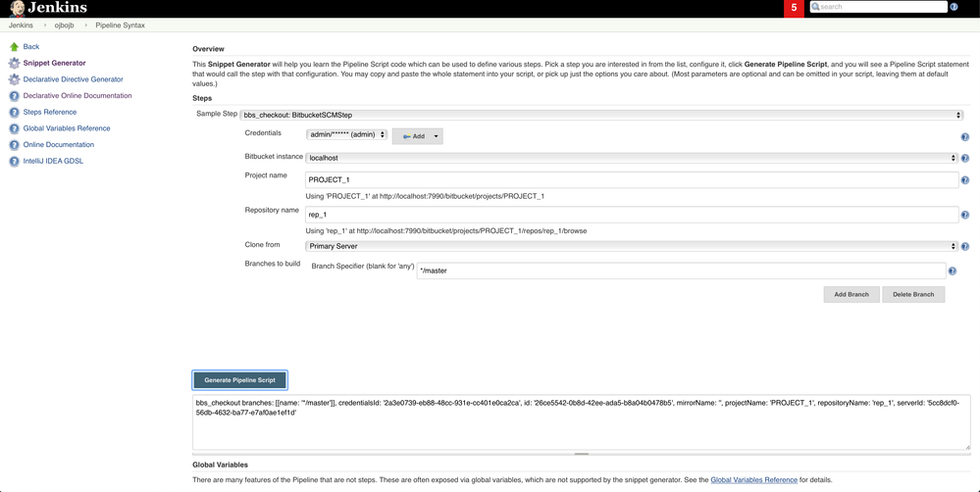Click the Overview heading
The height and width of the screenshot is (492, 980).
tap(208, 49)
